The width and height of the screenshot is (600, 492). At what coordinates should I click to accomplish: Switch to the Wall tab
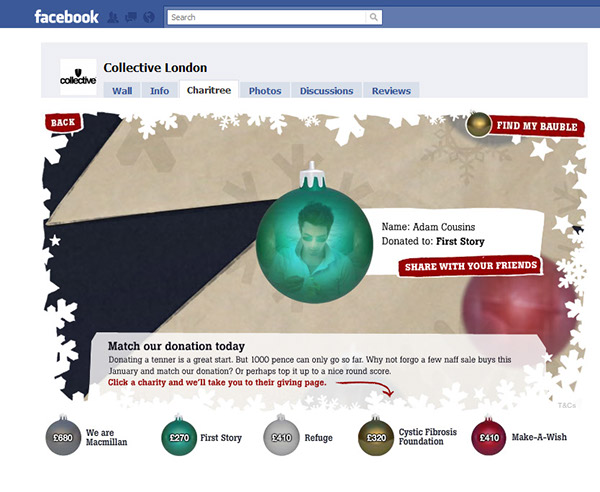pyautogui.click(x=122, y=91)
